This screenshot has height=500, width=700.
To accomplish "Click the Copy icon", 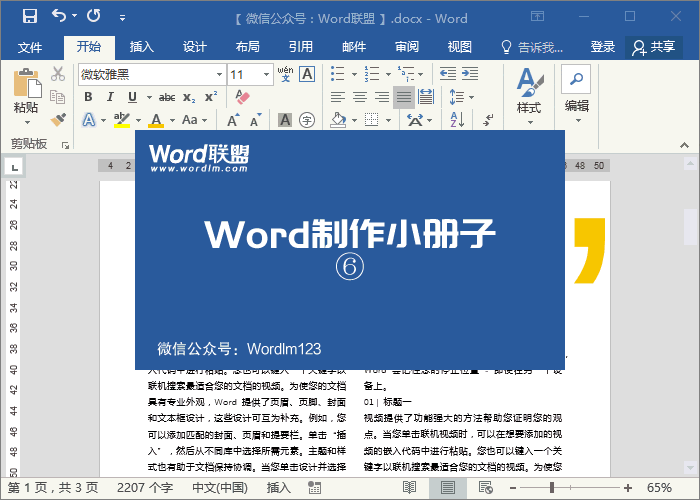I will coord(58,96).
